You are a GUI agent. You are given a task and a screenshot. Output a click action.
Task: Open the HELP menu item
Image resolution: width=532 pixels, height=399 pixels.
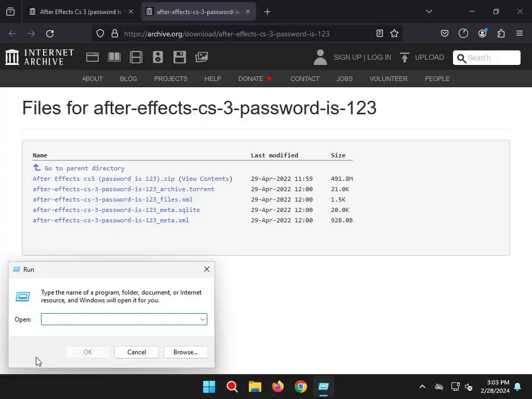tap(212, 79)
